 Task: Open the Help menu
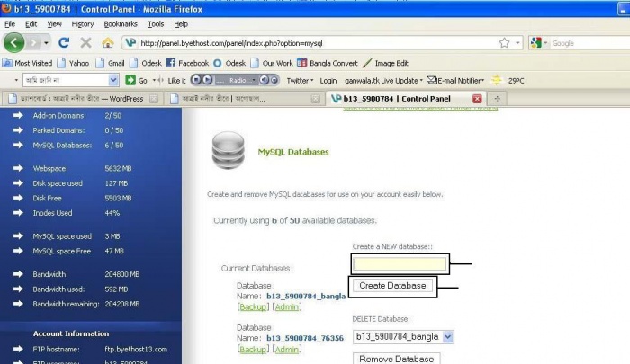pos(181,24)
